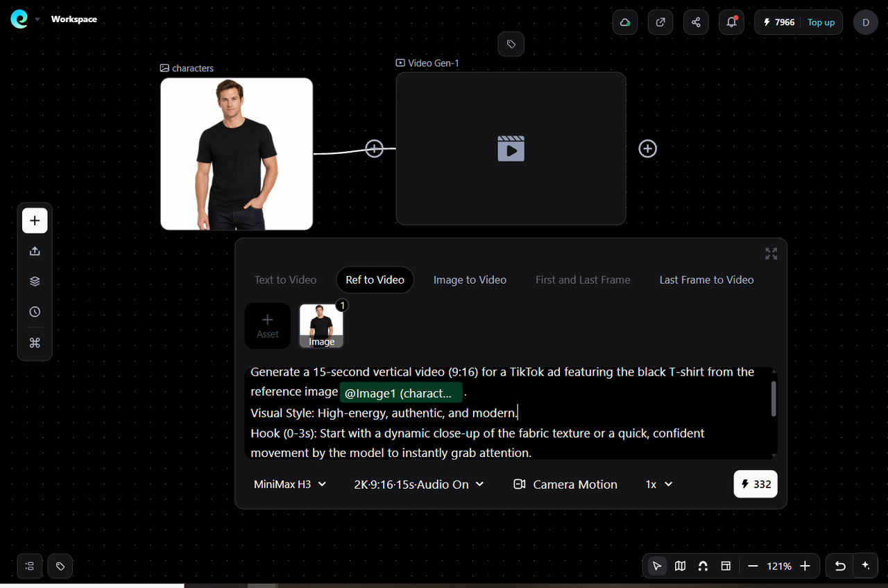The width and height of the screenshot is (888, 588).
Task: Select the pointer tool in bottom toolbar
Action: 657,566
